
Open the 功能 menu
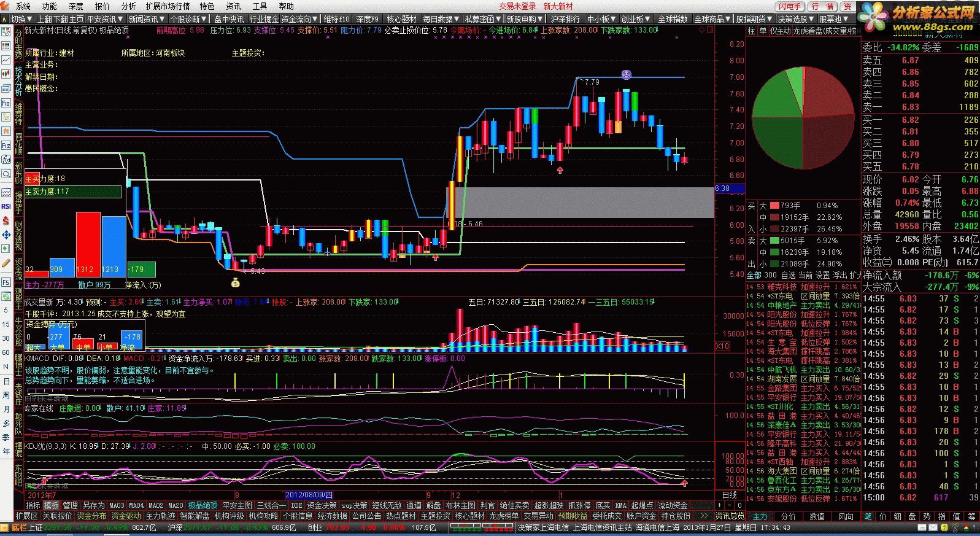click(x=50, y=6)
